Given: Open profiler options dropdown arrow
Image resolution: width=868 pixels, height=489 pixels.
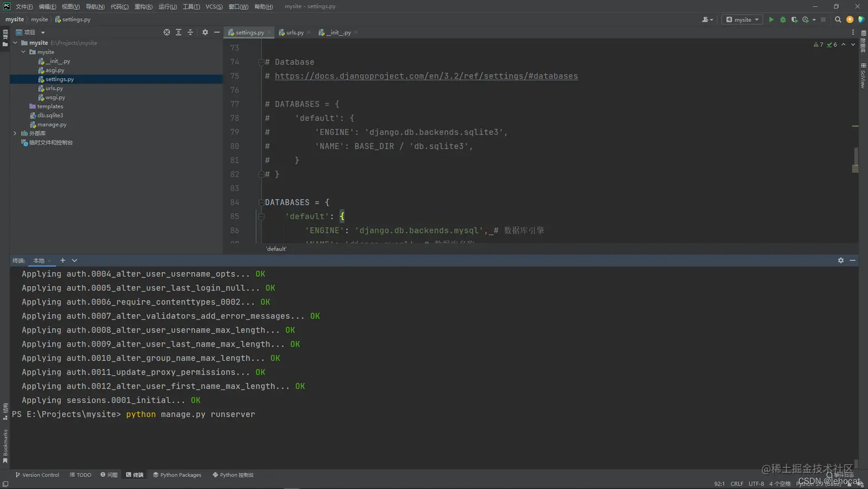Looking at the screenshot, I should coord(814,20).
